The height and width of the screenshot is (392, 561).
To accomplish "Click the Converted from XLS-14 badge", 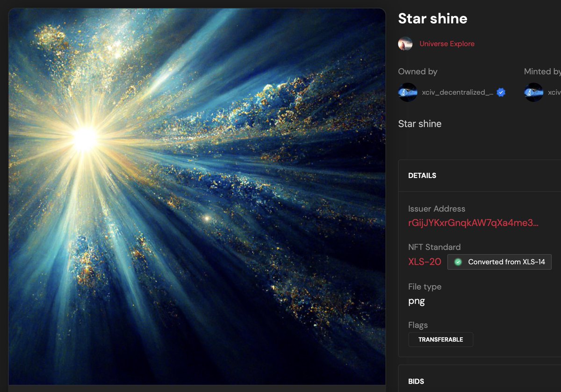I will tap(499, 262).
